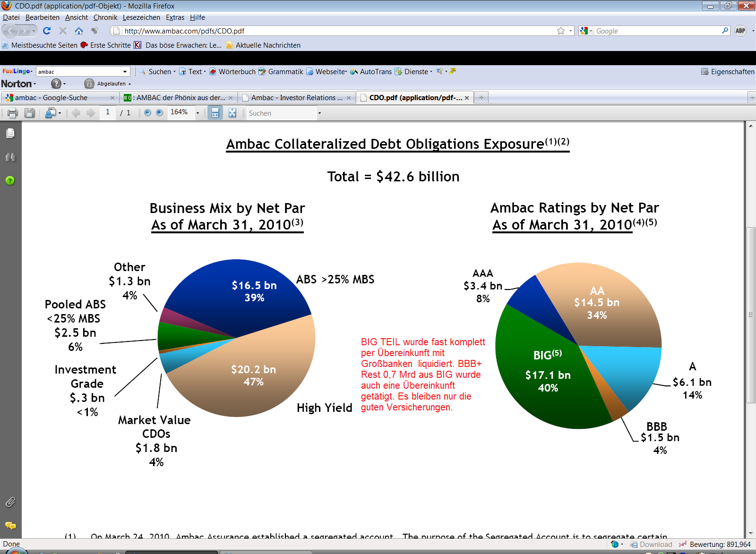Click the FoxLingo highlighter pen icon

click(x=453, y=71)
